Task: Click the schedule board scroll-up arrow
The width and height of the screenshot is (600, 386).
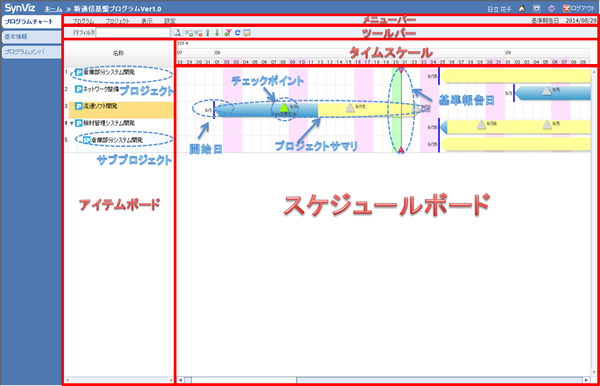Action: 593,72
